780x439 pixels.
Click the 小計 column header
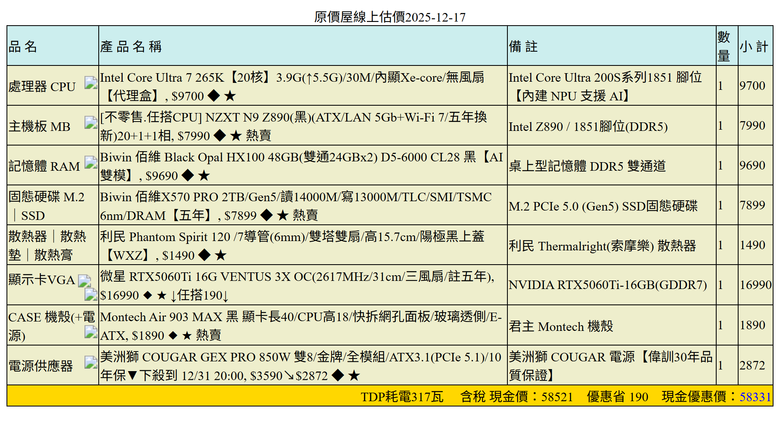[x=754, y=47]
